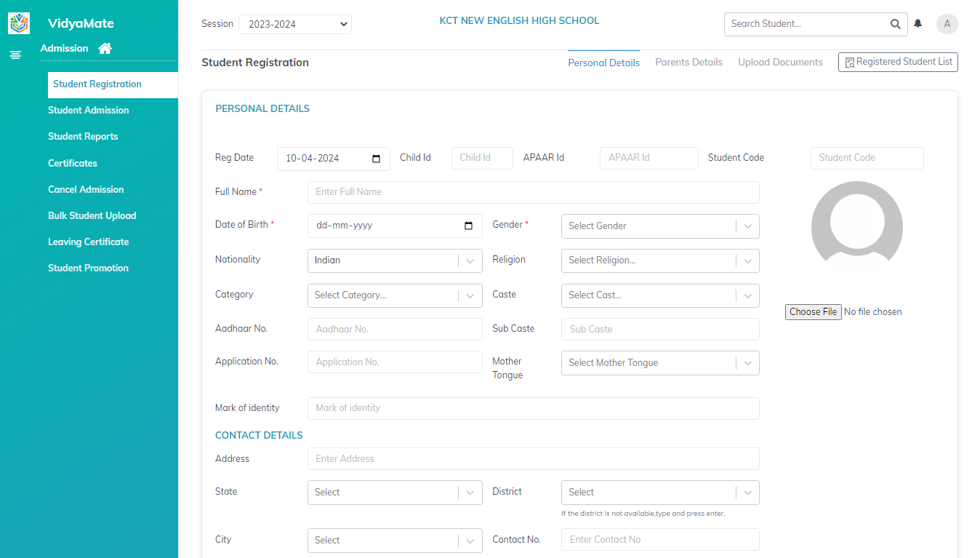The image size is (980, 558).
Task: Open the Session year dropdown
Action: click(294, 24)
